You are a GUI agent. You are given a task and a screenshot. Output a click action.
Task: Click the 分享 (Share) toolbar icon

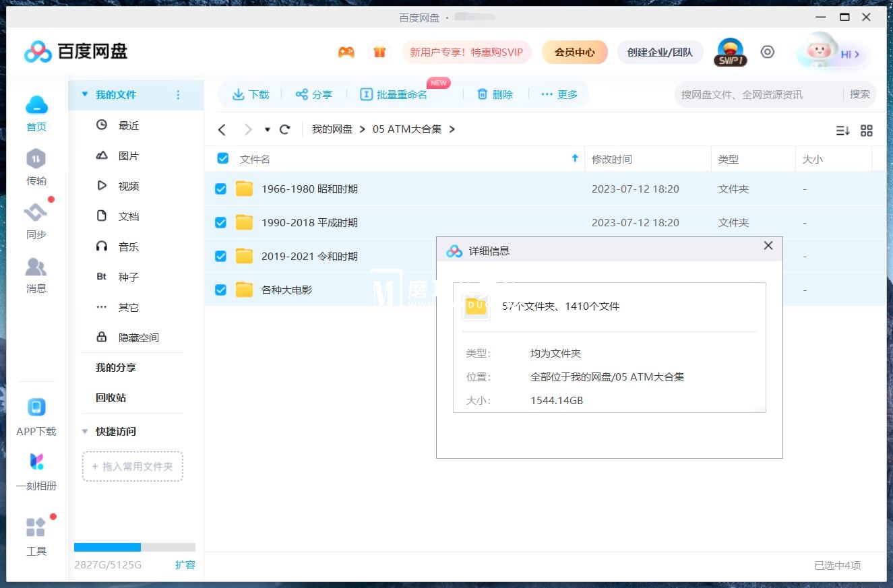pos(313,94)
